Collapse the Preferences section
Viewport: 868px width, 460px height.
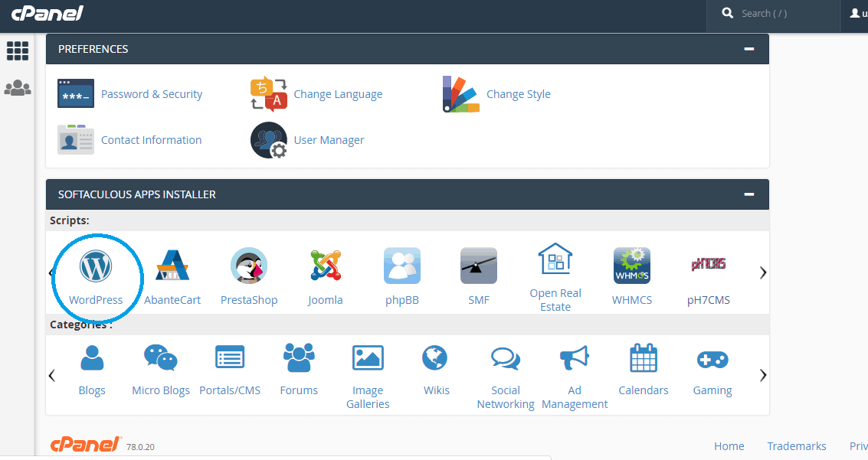pyautogui.click(x=749, y=49)
